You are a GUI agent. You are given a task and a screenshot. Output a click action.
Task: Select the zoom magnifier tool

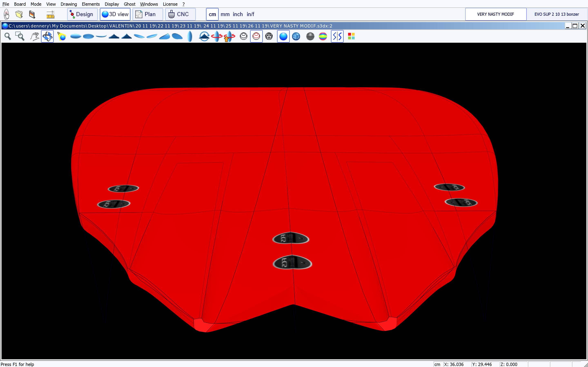[8, 36]
